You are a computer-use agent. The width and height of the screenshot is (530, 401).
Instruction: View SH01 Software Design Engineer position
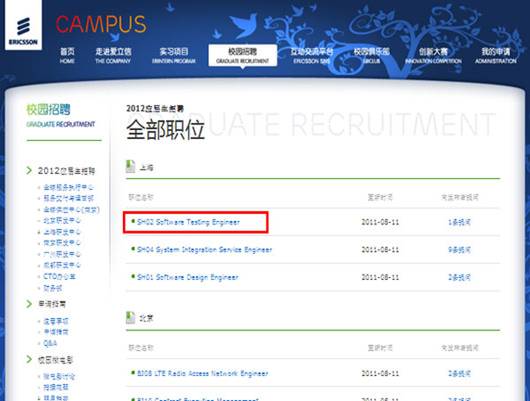tap(188, 277)
